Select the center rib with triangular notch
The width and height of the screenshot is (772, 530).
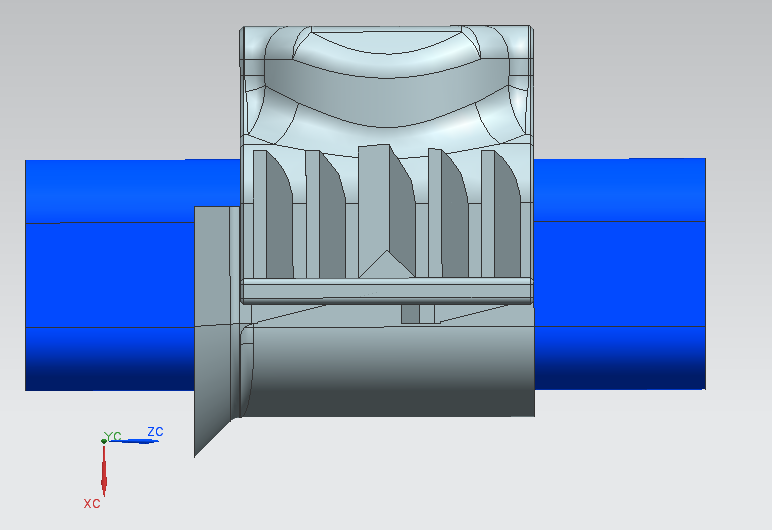pyautogui.click(x=387, y=211)
